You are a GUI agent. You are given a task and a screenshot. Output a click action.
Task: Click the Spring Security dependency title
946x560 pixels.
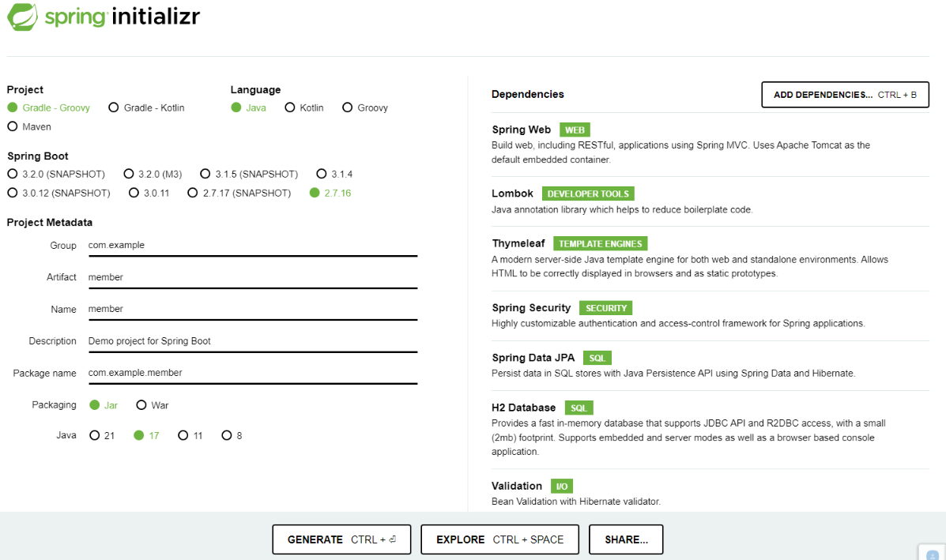pyautogui.click(x=531, y=308)
